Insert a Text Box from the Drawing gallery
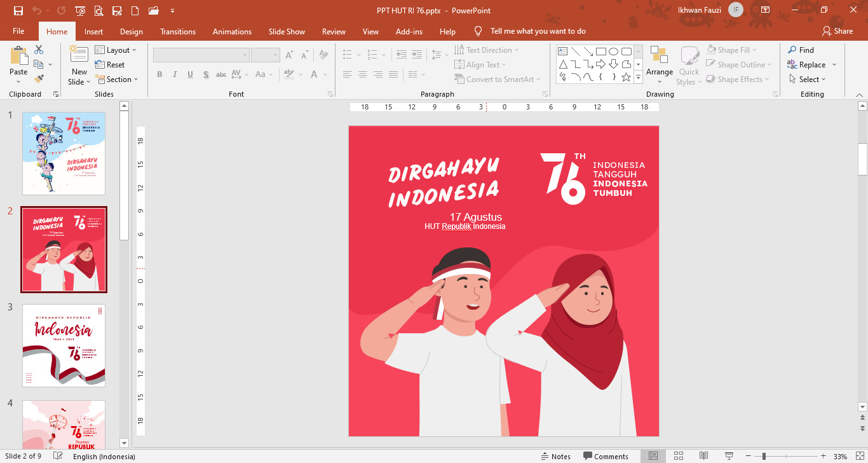868x463 pixels. [x=563, y=50]
